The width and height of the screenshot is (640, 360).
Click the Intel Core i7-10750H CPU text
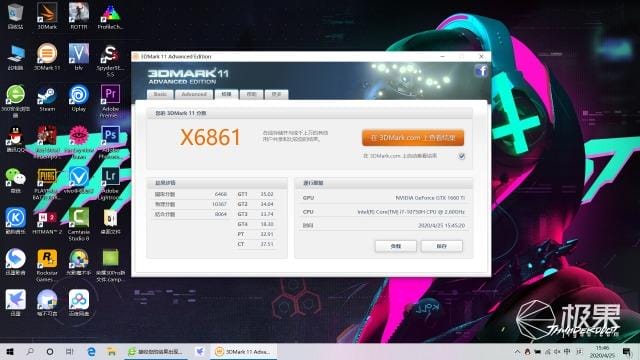tap(411, 212)
